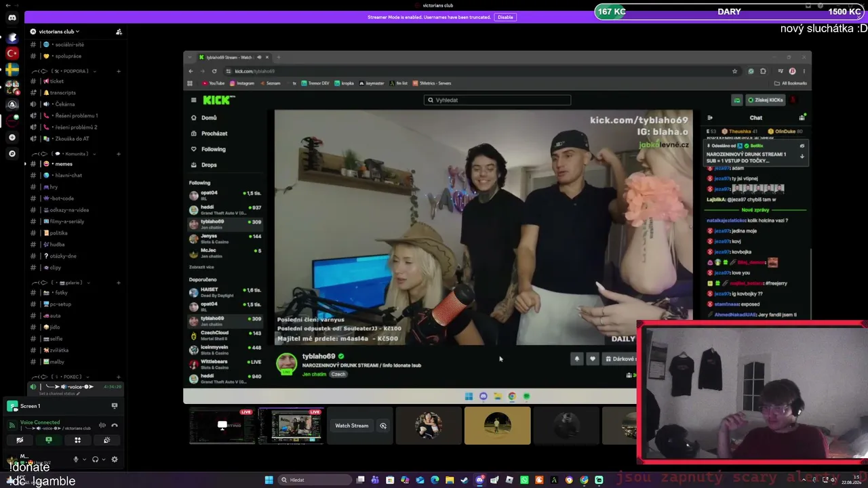Open Discord direct messages home icon

point(12,18)
